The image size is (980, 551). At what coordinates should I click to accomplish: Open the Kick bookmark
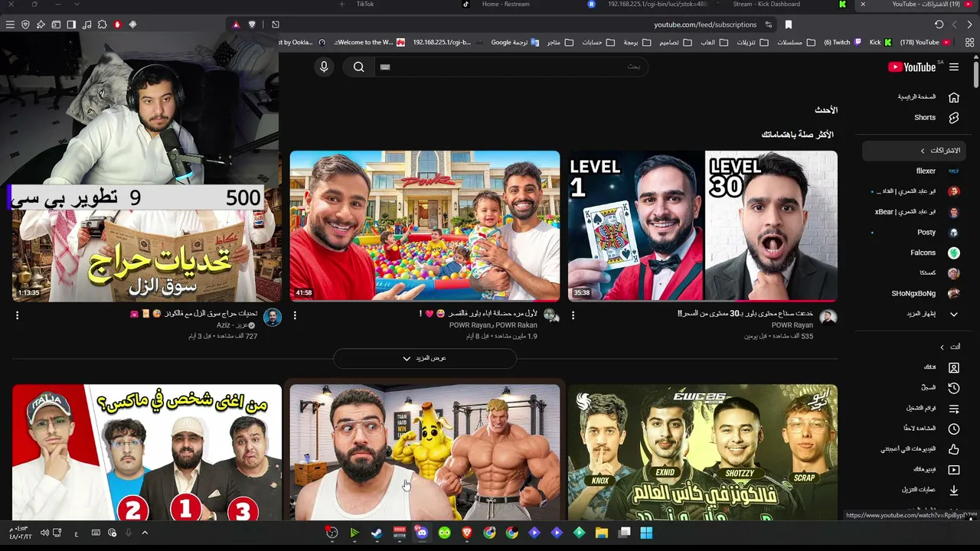[x=880, y=43]
